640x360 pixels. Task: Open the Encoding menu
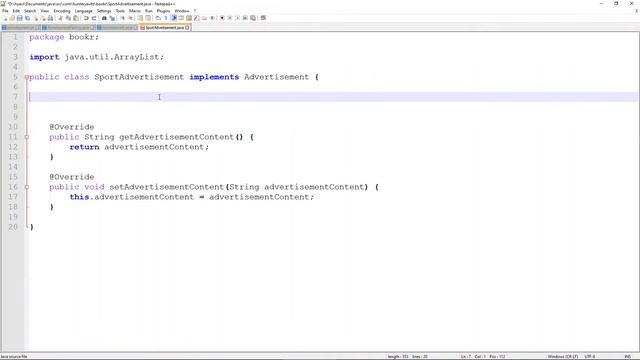62,11
